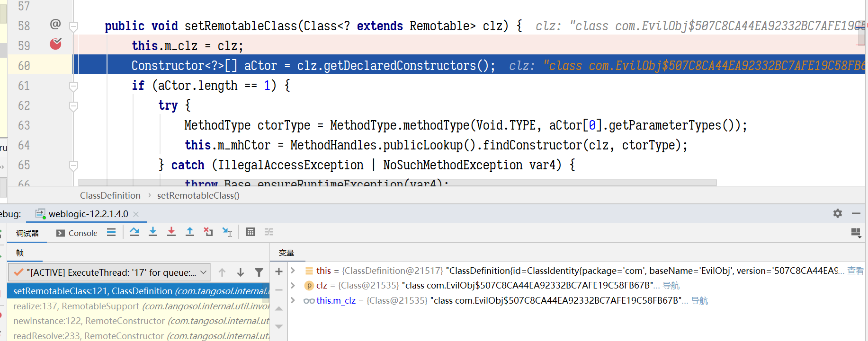
Task: Click the Step Out icon
Action: pyautogui.click(x=190, y=232)
